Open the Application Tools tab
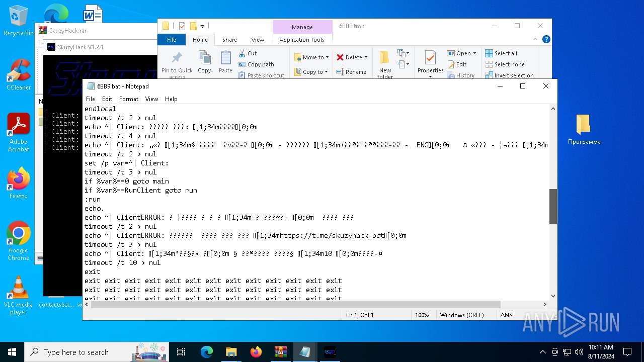Image resolution: width=644 pixels, height=362 pixels. click(x=302, y=40)
